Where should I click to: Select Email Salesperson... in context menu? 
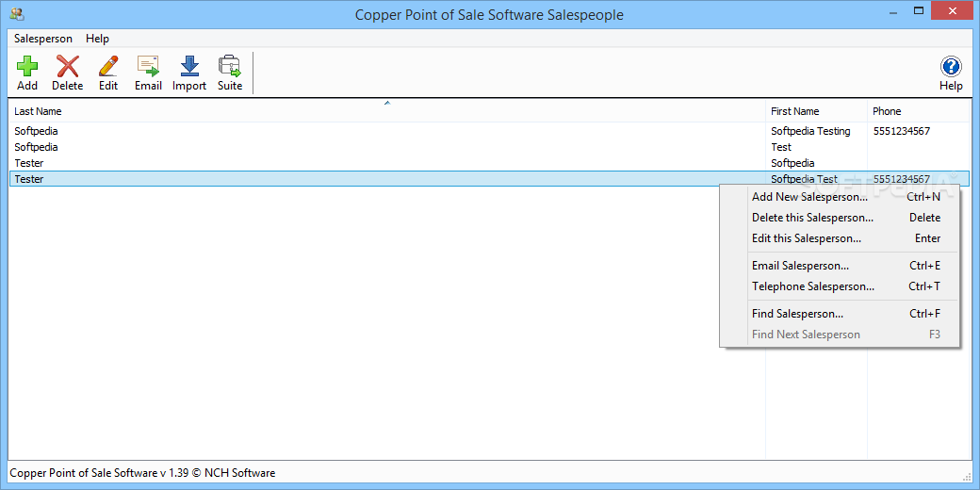coord(840,266)
